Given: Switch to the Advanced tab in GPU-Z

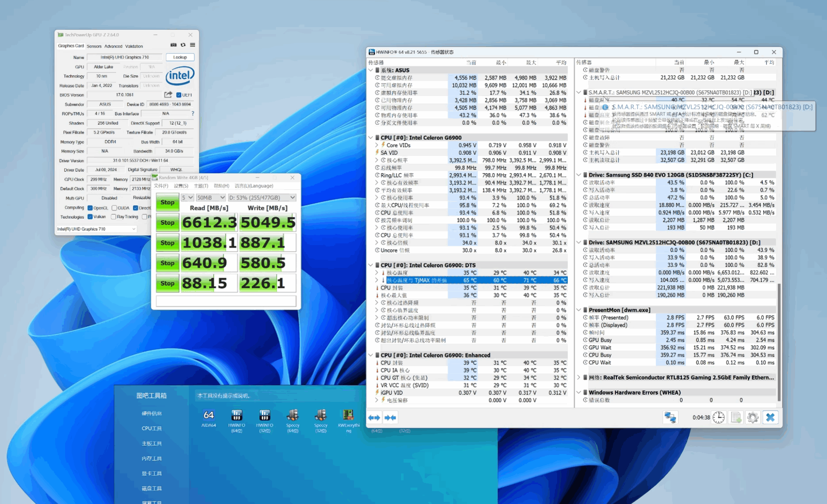Looking at the screenshot, I should (x=113, y=46).
